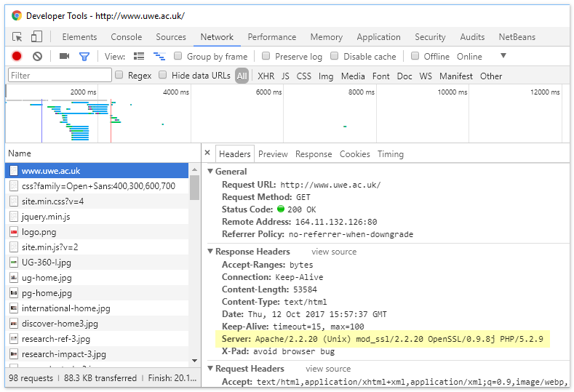Select the www.uwe.ac.uk request row
The width and height of the screenshot is (574, 392).
point(97,171)
